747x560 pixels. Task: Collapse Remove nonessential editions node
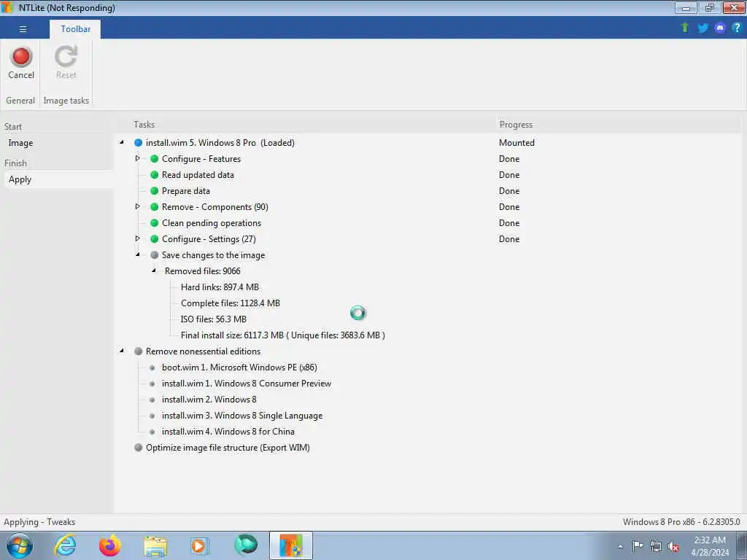pyautogui.click(x=122, y=351)
